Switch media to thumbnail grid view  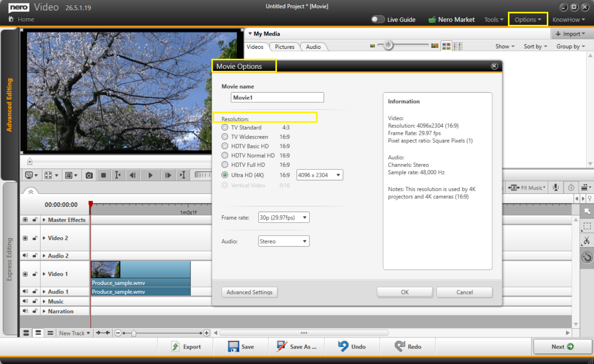[446, 46]
